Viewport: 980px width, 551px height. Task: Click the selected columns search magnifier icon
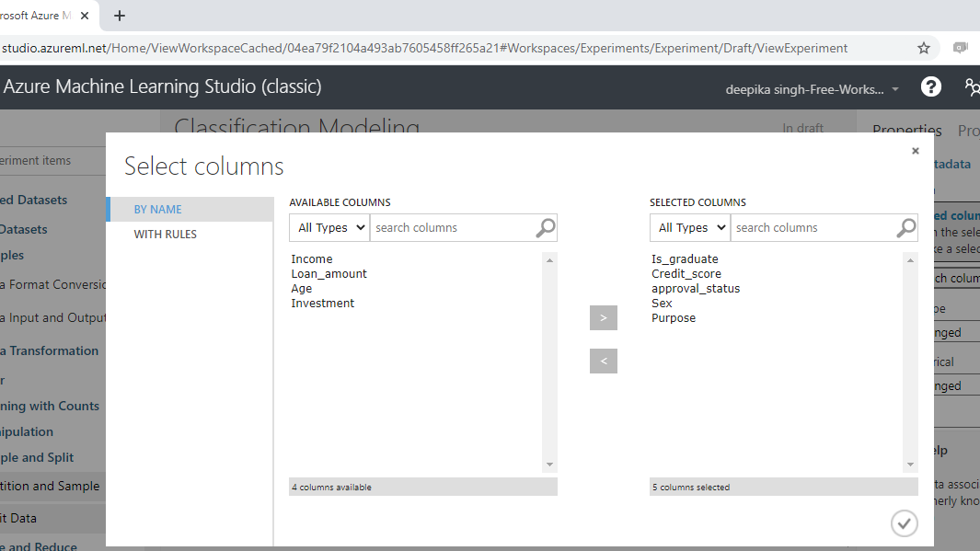[905, 228]
